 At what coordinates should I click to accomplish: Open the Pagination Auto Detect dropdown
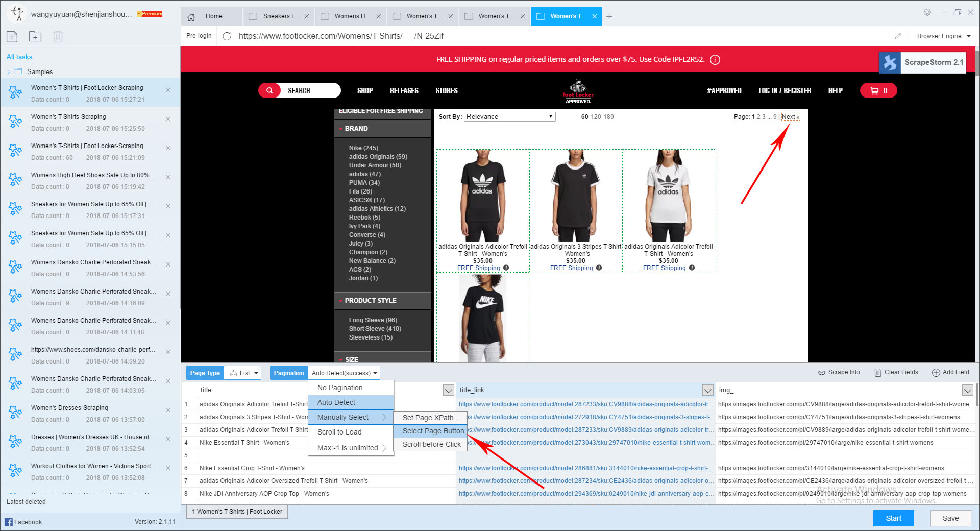coord(344,373)
